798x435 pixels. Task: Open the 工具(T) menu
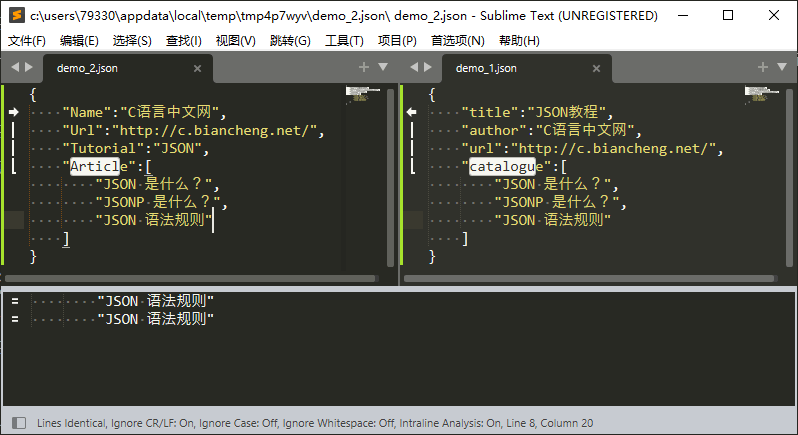[x=344, y=41]
